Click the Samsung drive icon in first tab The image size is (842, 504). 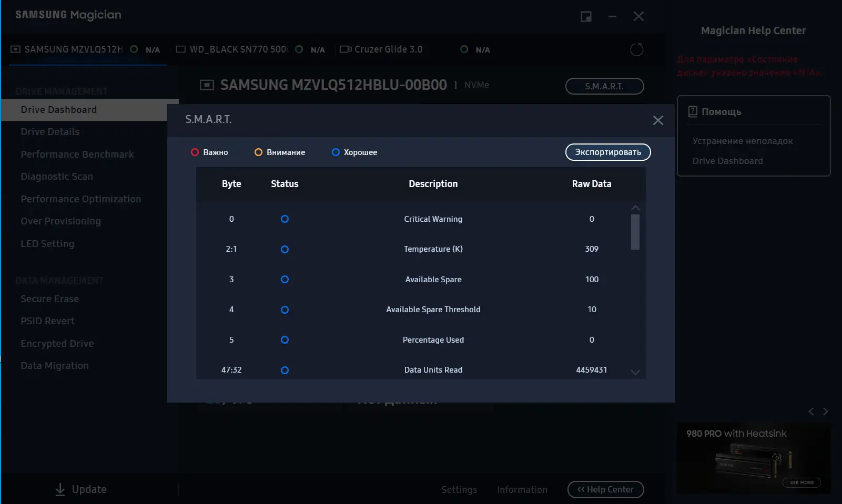[16, 49]
